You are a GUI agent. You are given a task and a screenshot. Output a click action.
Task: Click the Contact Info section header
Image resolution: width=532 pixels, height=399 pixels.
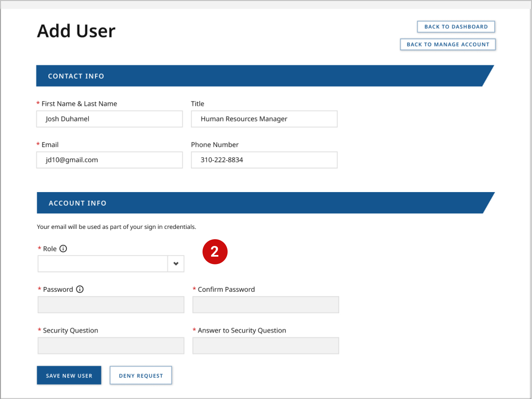265,76
